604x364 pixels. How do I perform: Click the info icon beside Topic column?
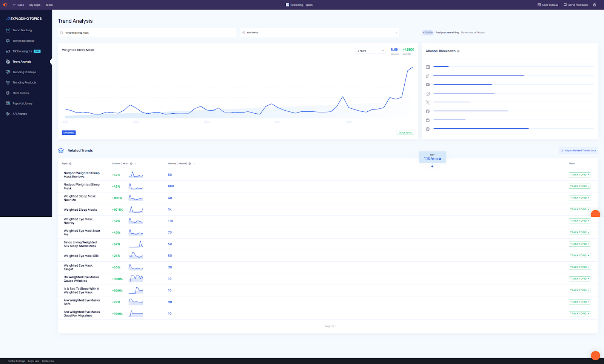pos(70,164)
